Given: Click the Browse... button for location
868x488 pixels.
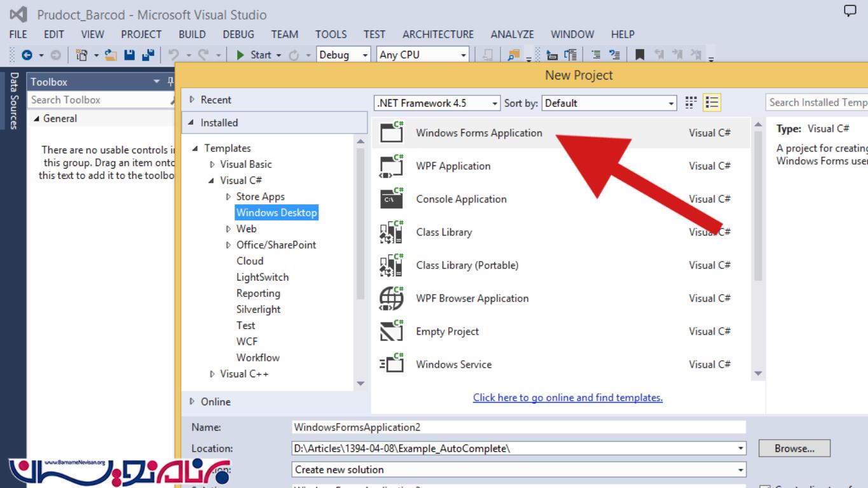Looking at the screenshot, I should 794,449.
